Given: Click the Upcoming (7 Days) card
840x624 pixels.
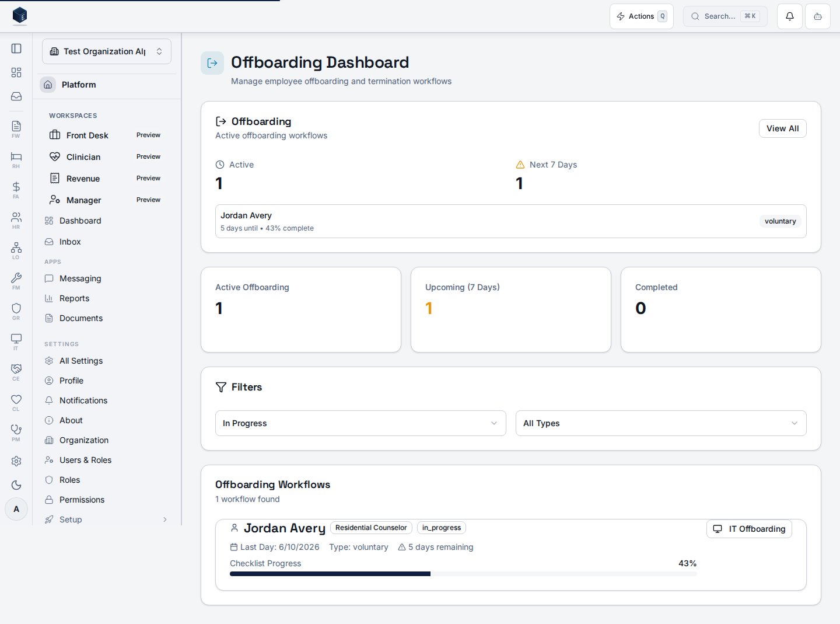Looking at the screenshot, I should pos(511,310).
